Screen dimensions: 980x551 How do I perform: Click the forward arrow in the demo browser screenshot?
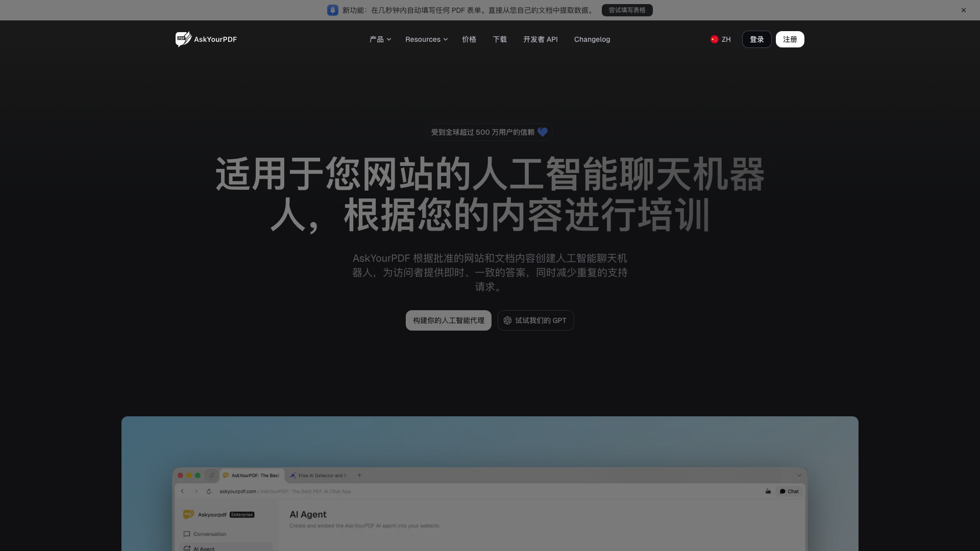coord(195,491)
